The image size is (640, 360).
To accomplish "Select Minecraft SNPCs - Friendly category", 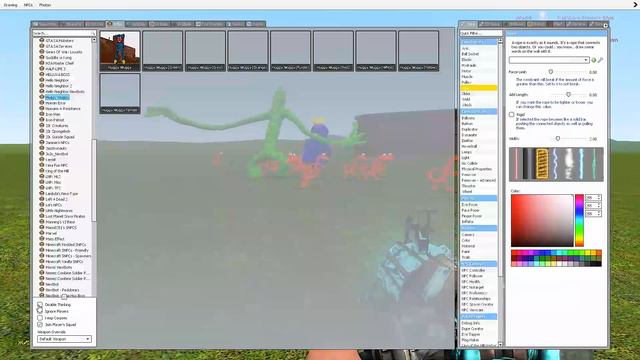I will (67, 250).
